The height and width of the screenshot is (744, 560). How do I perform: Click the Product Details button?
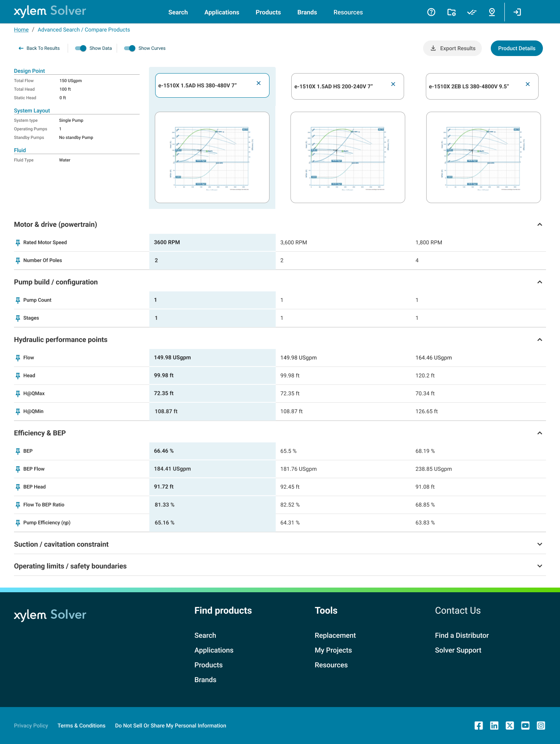click(517, 48)
